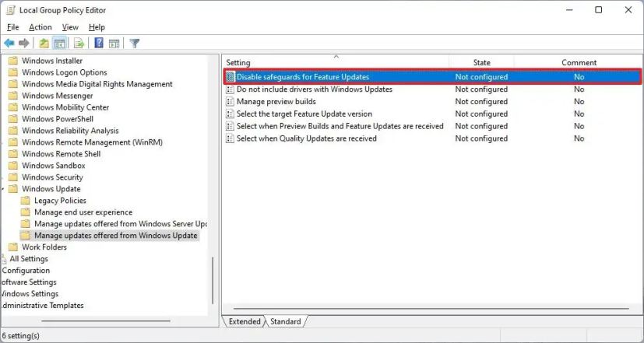The image size is (644, 343).
Task: Select the target Feature Update version setting
Action: [x=304, y=114]
